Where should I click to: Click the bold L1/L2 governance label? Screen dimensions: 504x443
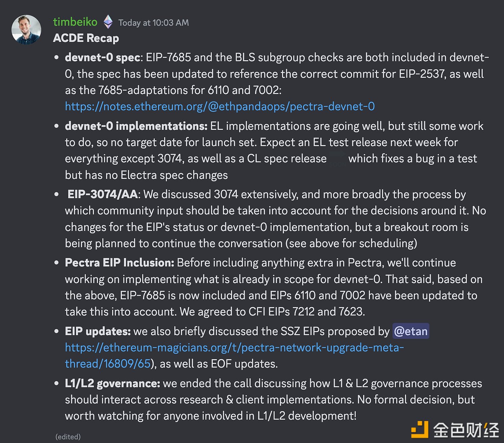click(x=112, y=383)
